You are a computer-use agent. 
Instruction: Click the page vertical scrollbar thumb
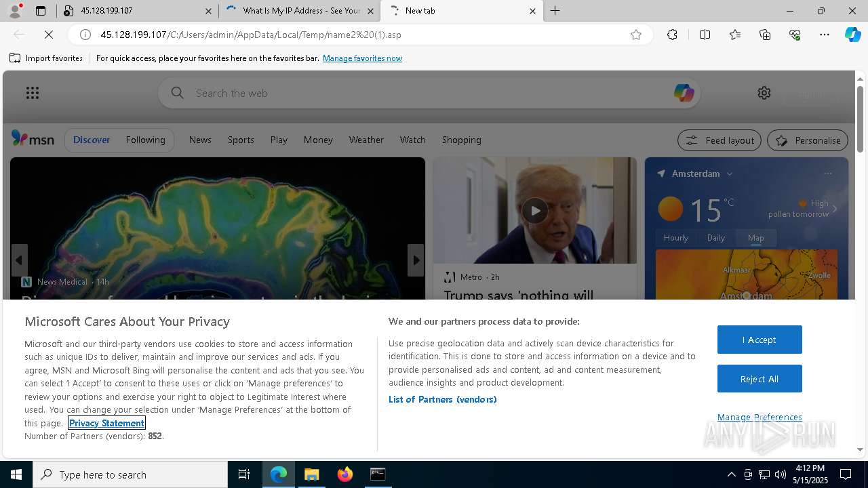click(860, 119)
